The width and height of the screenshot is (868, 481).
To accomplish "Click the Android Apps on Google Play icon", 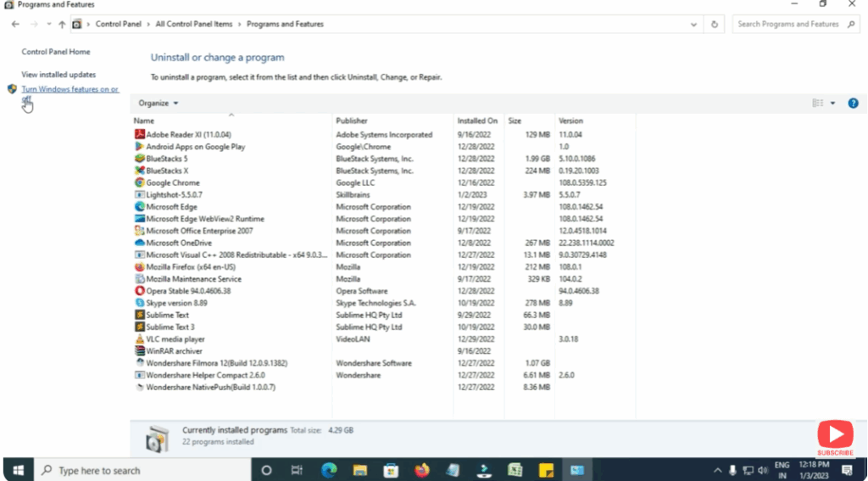I will pos(140,146).
